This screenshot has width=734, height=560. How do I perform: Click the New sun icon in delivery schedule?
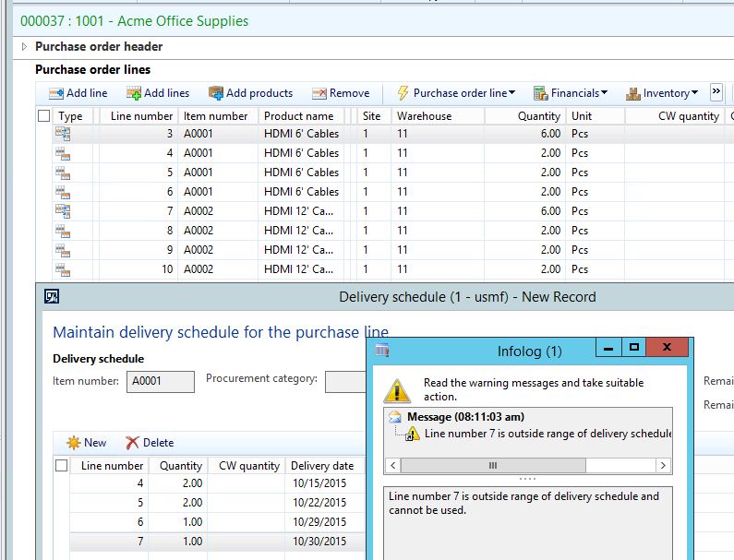click(x=72, y=443)
